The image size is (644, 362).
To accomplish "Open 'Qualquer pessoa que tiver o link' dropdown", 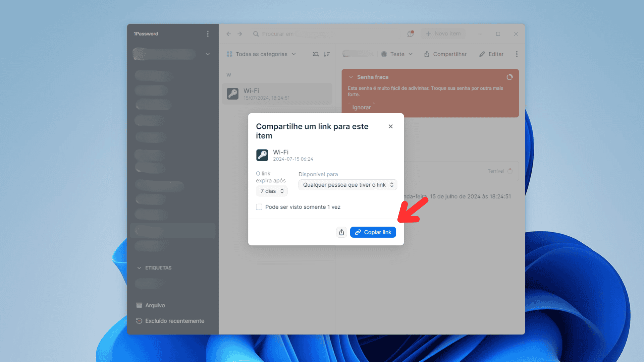I will (x=347, y=185).
